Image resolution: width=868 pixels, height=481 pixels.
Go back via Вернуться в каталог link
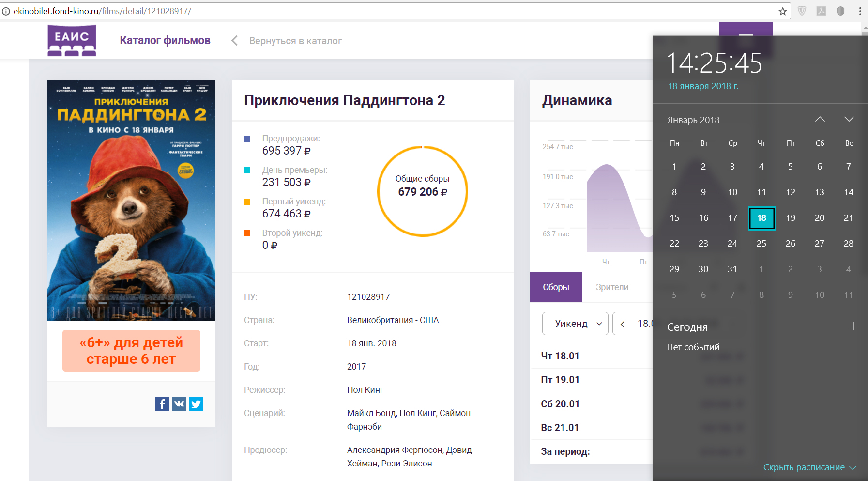point(295,41)
